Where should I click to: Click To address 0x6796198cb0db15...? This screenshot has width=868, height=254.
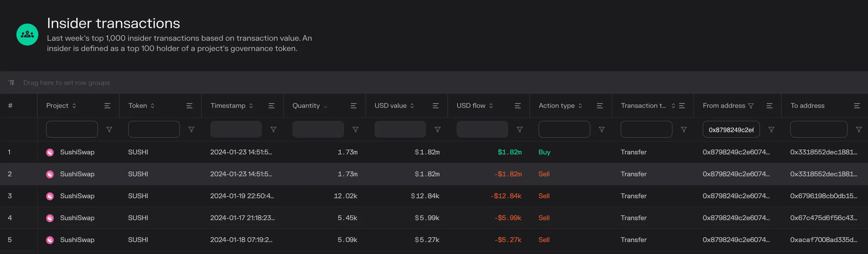pyautogui.click(x=823, y=196)
